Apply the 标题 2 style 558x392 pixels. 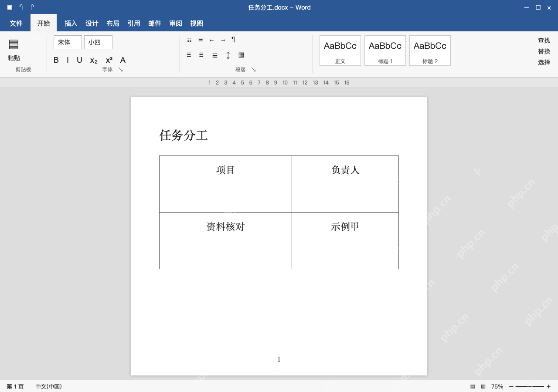point(430,51)
